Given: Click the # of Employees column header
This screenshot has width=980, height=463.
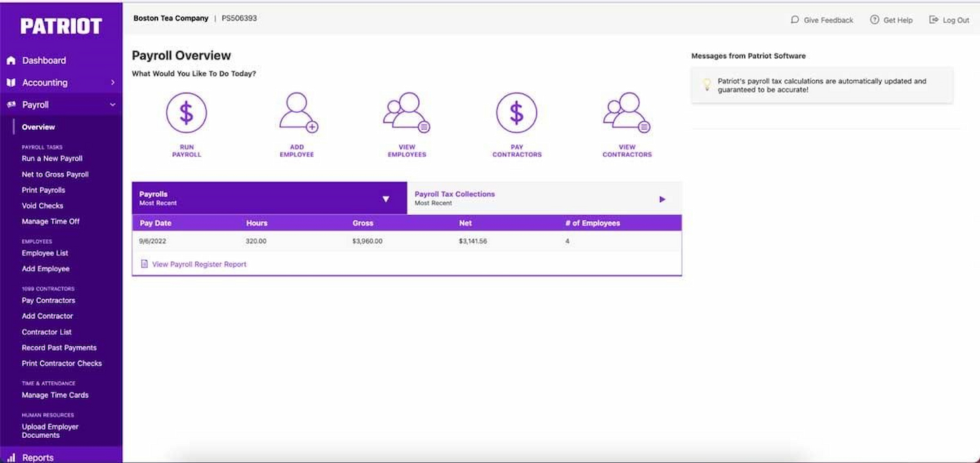Looking at the screenshot, I should point(593,223).
